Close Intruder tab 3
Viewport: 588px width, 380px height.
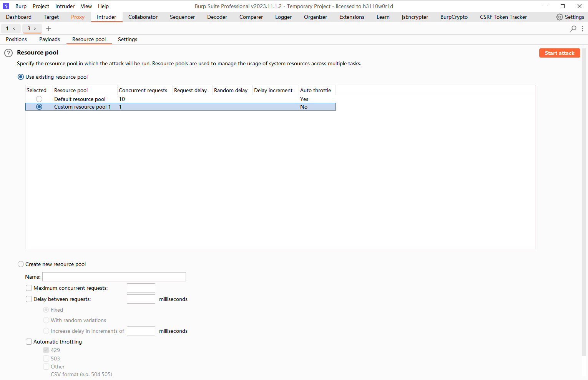point(35,28)
